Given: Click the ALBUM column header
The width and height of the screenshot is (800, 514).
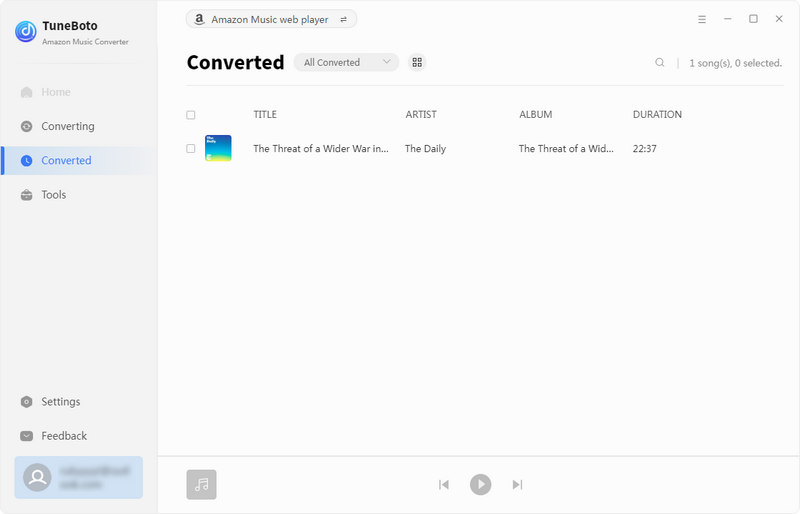Looking at the screenshot, I should click(536, 114).
